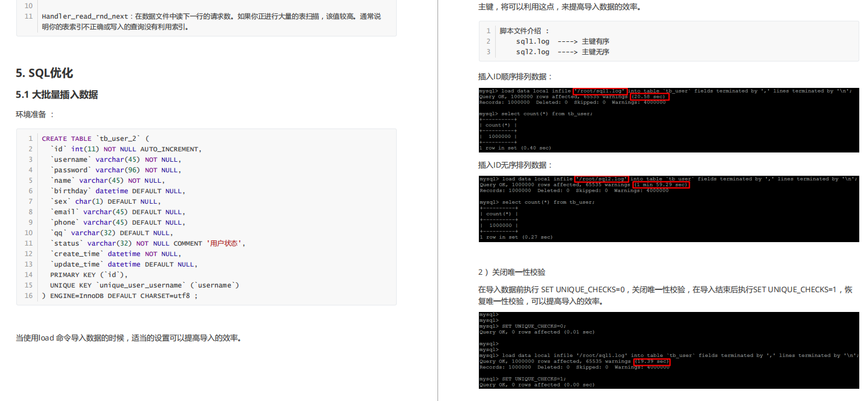
Task: Select the UNIQUE KEY `unique_user_username` line
Action: (x=144, y=285)
